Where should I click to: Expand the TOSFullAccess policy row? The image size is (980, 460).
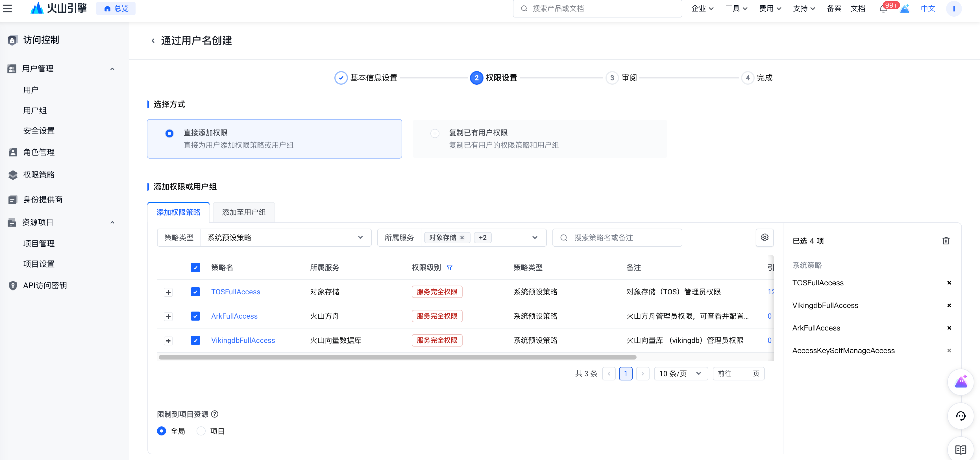coord(168,292)
